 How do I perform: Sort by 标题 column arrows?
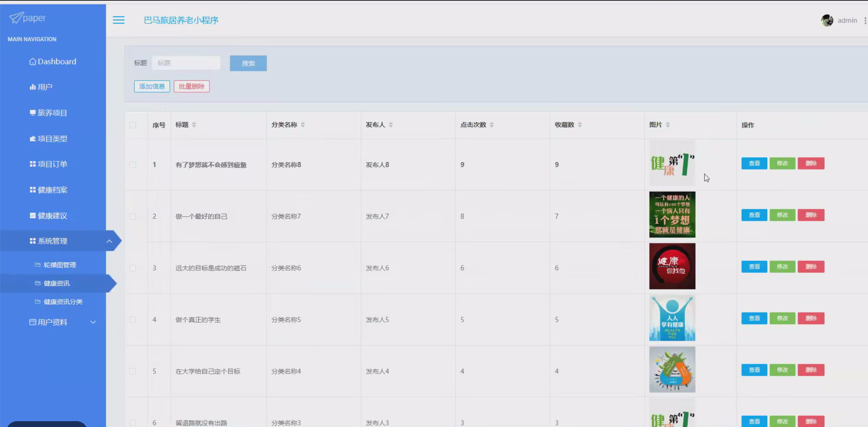pyautogui.click(x=194, y=125)
